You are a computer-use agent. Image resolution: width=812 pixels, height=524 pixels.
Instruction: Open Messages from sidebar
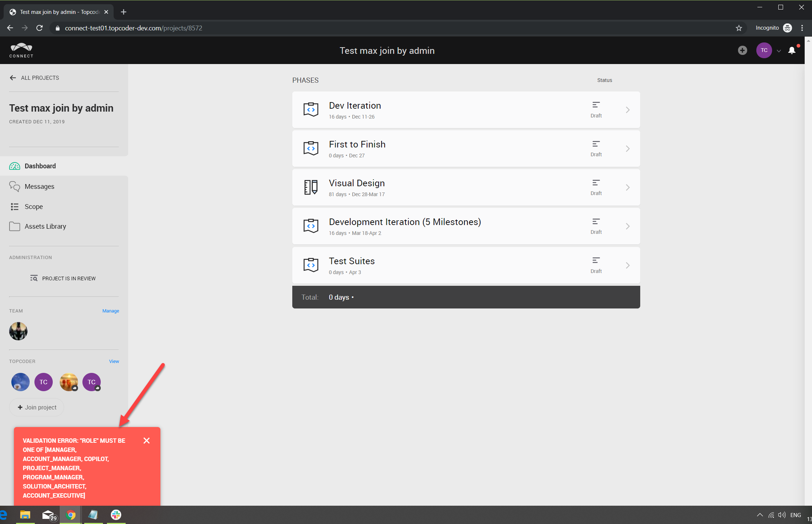pyautogui.click(x=39, y=187)
